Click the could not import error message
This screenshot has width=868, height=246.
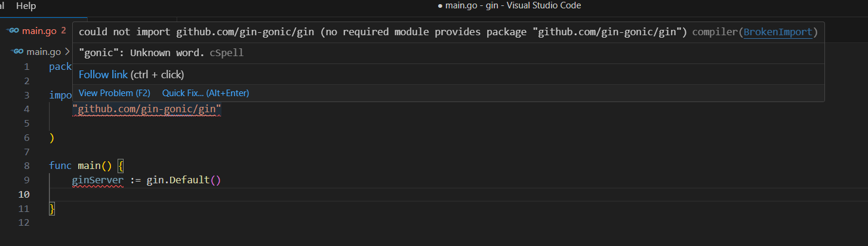click(x=383, y=32)
